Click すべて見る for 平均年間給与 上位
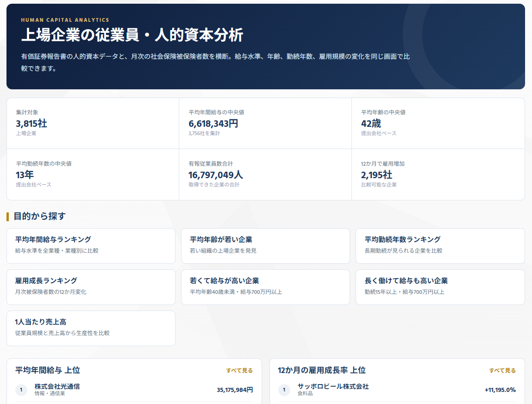The height and width of the screenshot is (404, 532). coord(239,370)
